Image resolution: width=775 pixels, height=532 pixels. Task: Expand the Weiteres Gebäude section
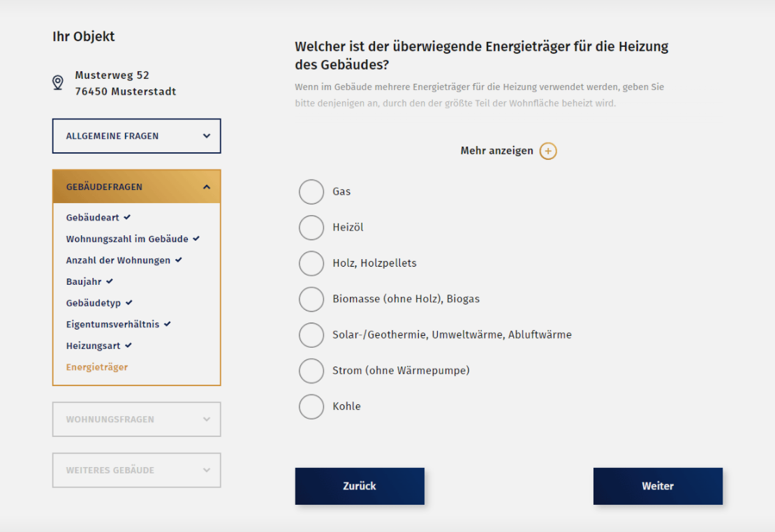point(137,471)
